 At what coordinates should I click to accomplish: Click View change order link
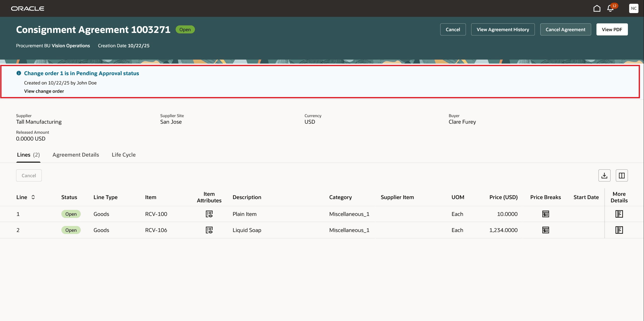[x=44, y=91]
